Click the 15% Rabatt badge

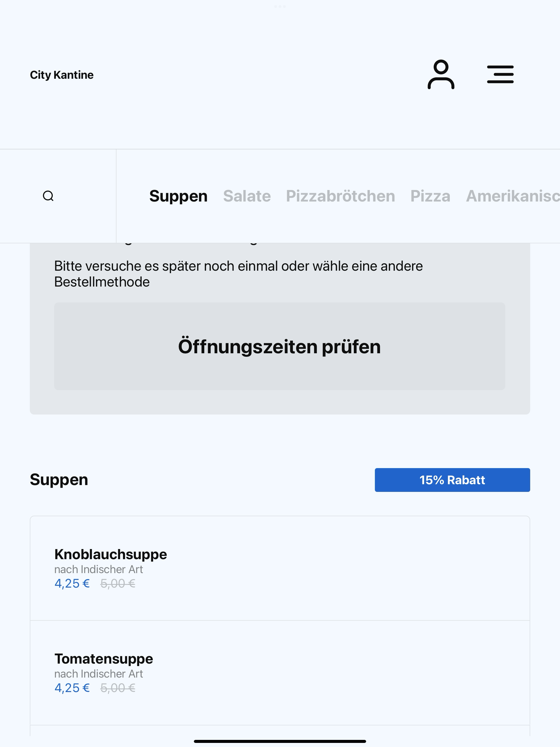pyautogui.click(x=452, y=480)
